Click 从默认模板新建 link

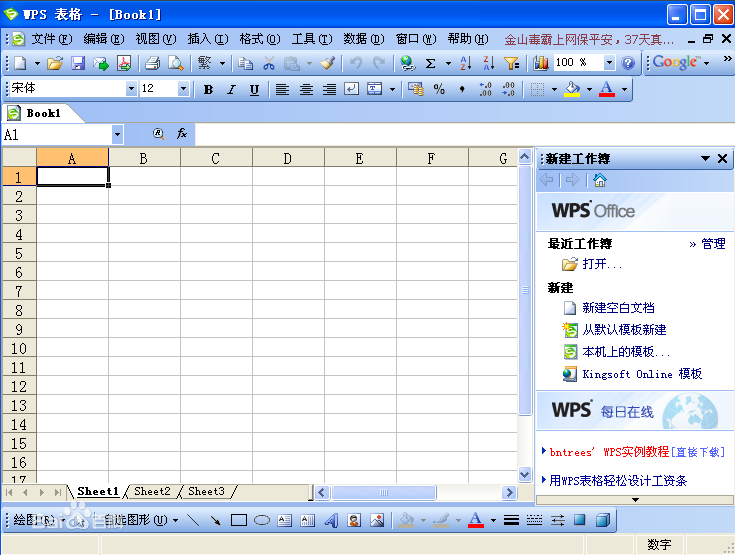pos(624,330)
